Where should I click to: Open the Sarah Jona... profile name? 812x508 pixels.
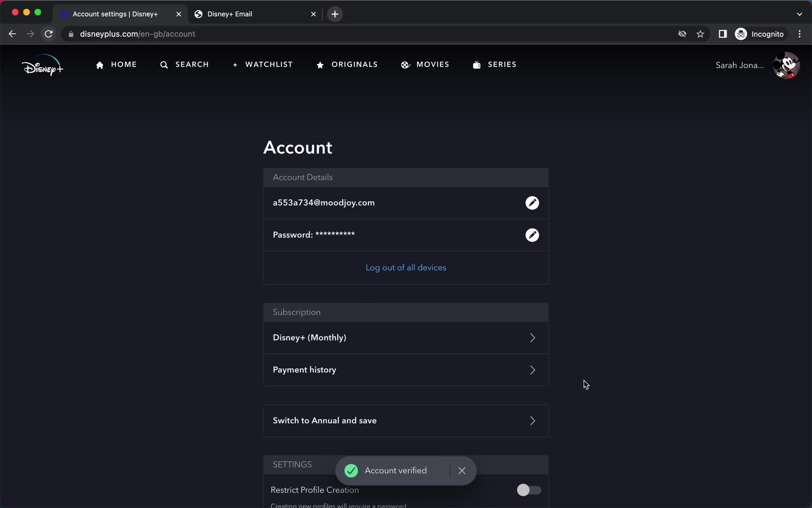(x=740, y=65)
